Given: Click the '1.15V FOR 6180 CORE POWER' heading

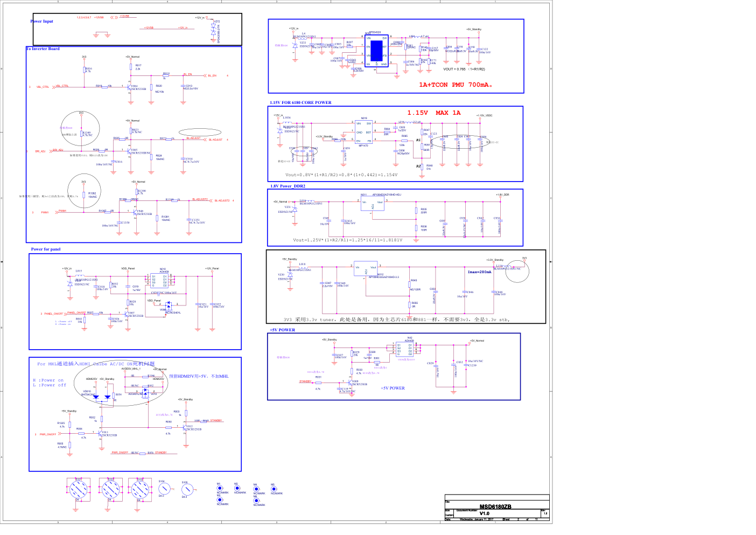Looking at the screenshot, I should click(x=300, y=102).
